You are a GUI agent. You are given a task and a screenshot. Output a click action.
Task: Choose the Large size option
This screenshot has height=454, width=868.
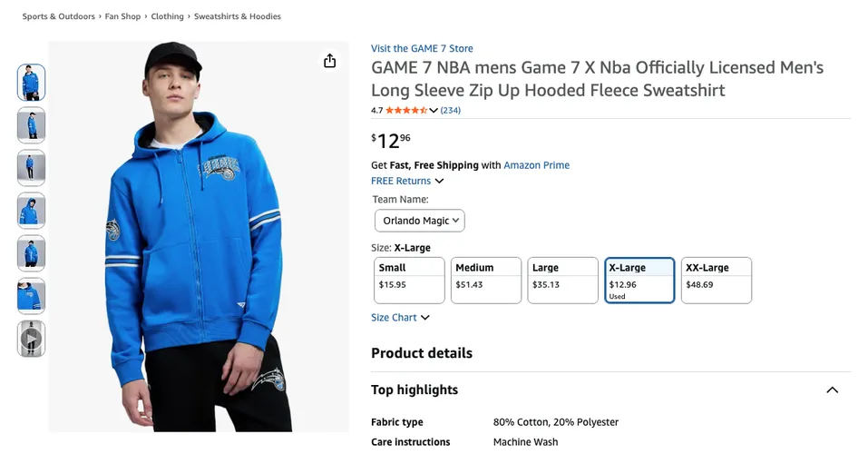click(563, 281)
